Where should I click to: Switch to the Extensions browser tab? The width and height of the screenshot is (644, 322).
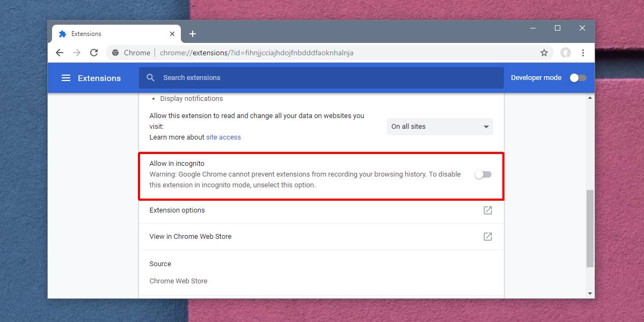pos(107,33)
